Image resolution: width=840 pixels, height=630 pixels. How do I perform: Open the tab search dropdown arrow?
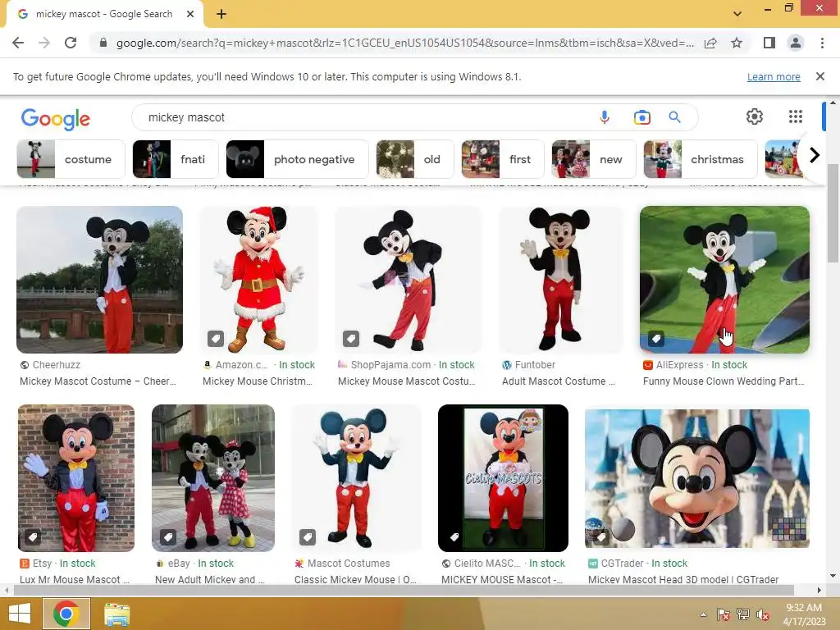point(737,14)
